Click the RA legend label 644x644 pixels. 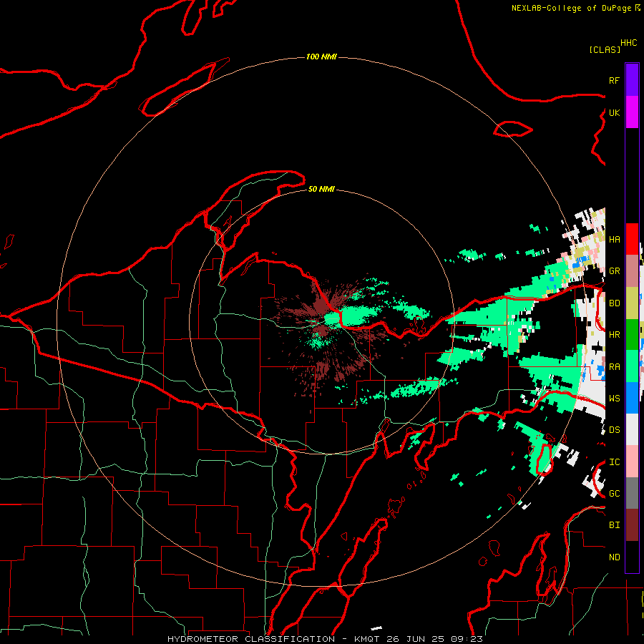(614, 366)
